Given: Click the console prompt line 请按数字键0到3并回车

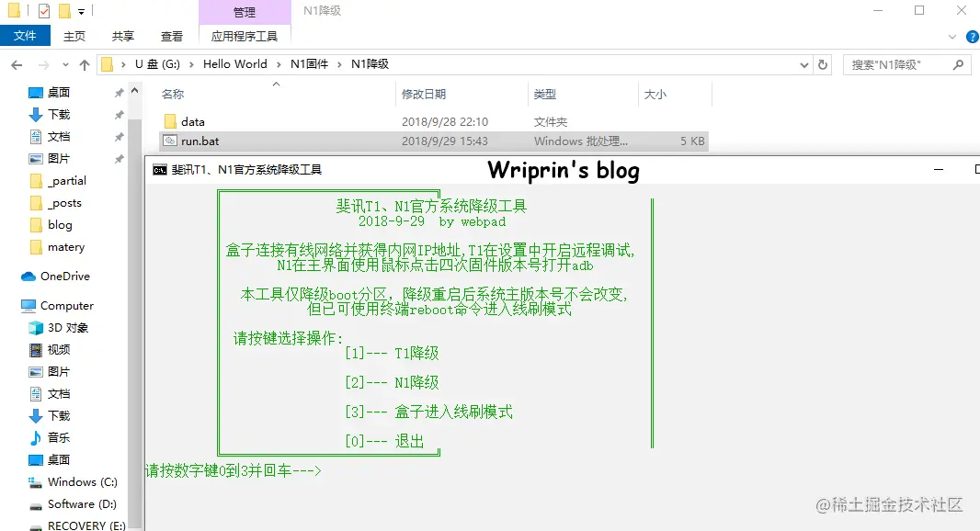Looking at the screenshot, I should click(x=234, y=470).
